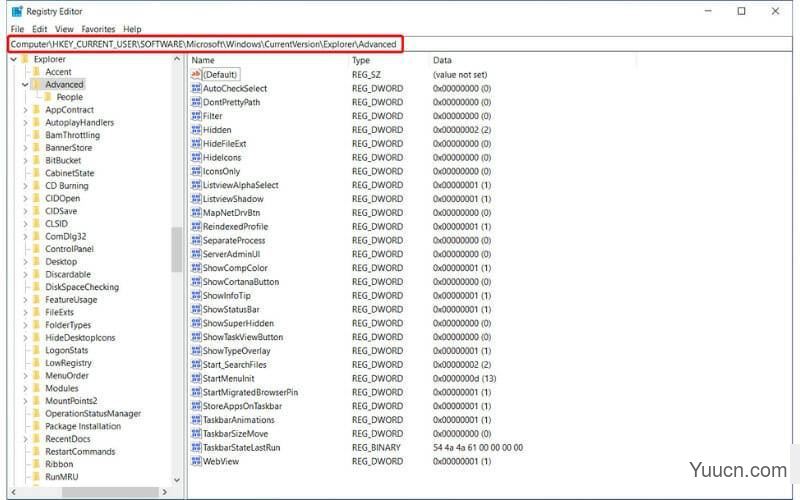Click the tree pane scroll up arrow
The width and height of the screenshot is (800, 500).
(177, 59)
